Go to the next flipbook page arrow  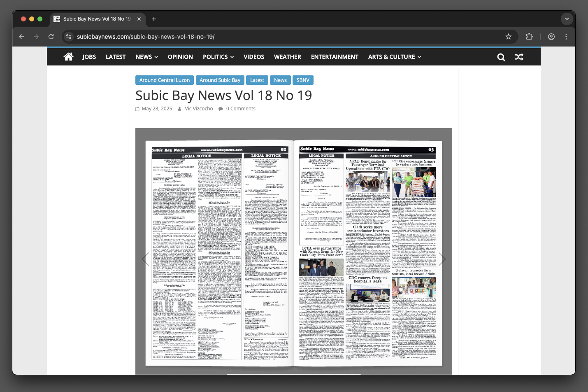(442, 259)
